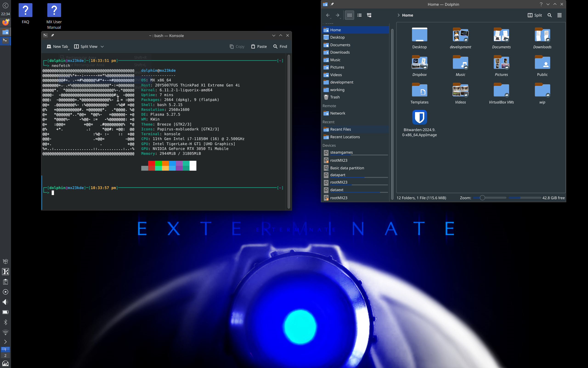Expand the breadcrumb chevron before Home
Viewport: 588px width, 368px height.
point(399,15)
